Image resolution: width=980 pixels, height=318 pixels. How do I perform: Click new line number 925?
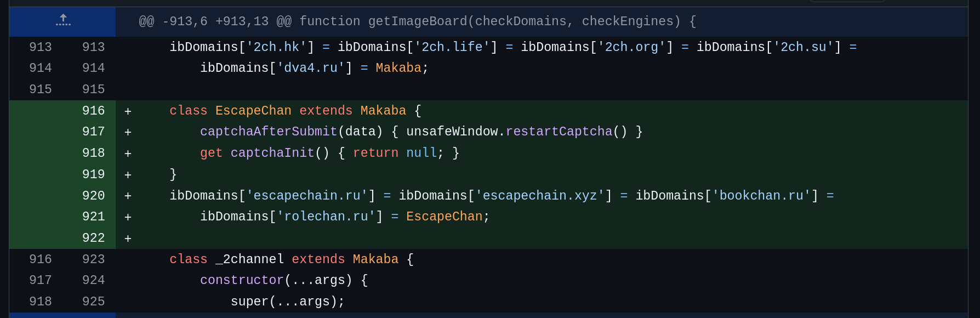coord(93,302)
